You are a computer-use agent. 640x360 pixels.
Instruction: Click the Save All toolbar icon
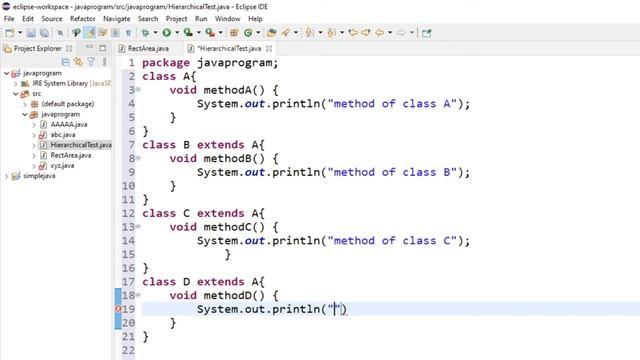[x=44, y=33]
